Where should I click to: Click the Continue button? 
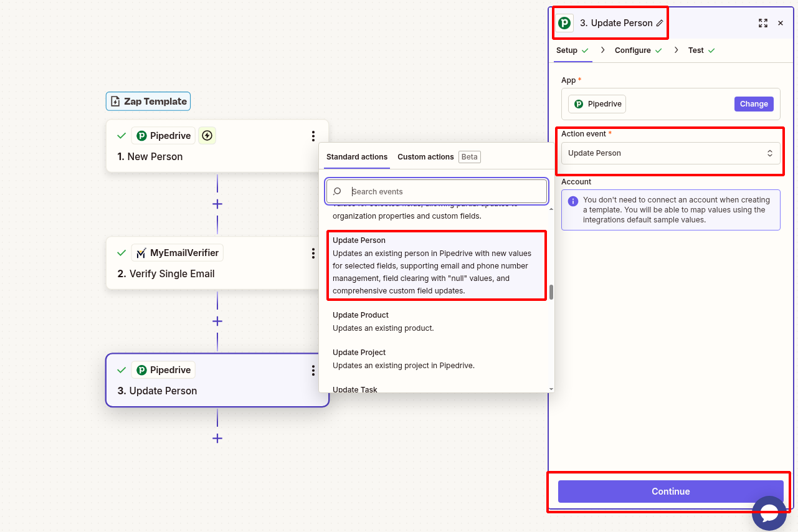[x=670, y=491]
